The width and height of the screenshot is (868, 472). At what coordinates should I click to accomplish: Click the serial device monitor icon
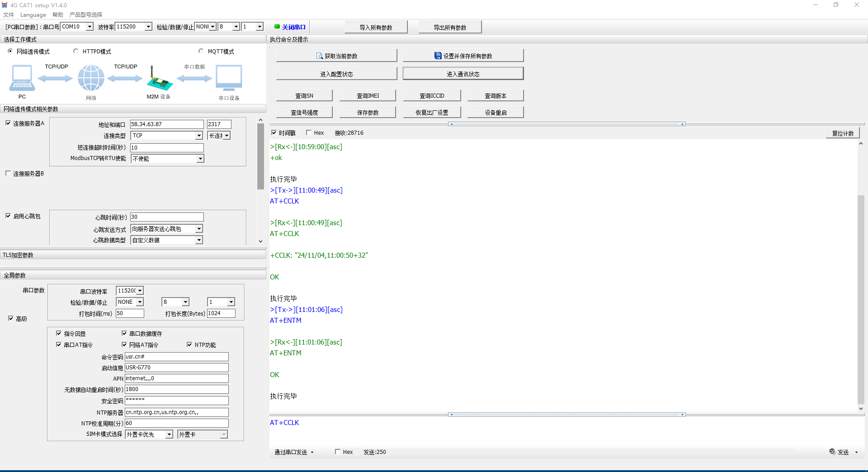pos(229,78)
